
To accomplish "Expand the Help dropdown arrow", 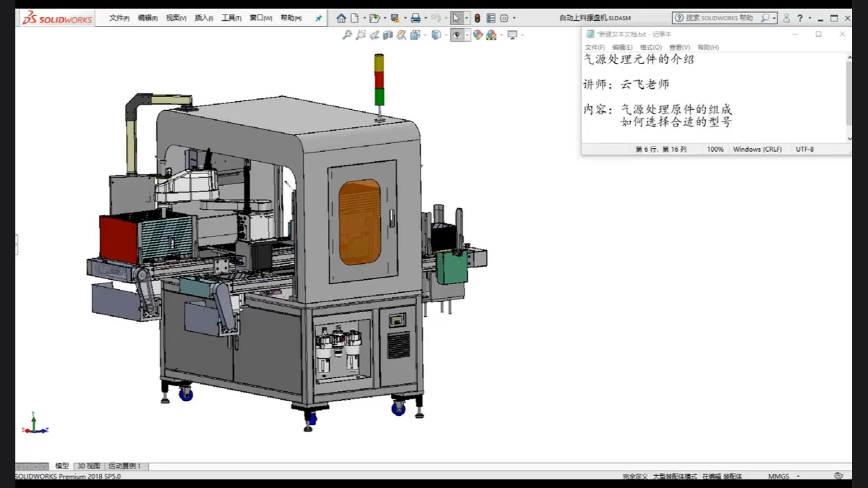I will pos(810,18).
